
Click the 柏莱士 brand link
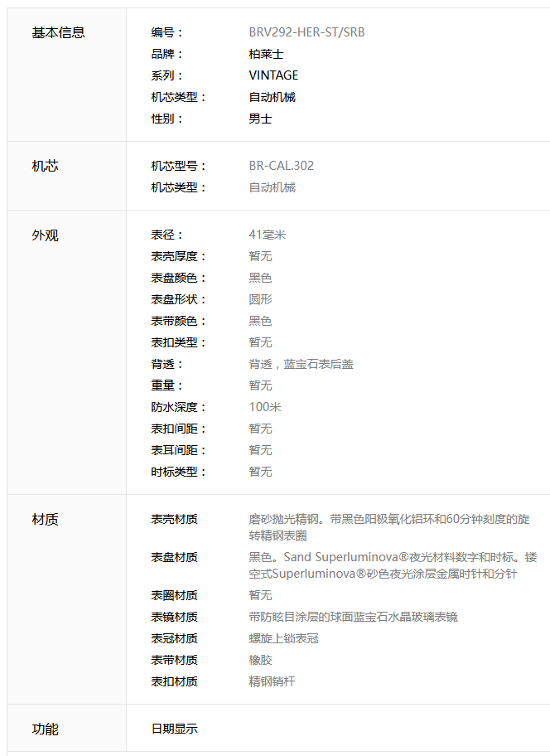(x=266, y=54)
